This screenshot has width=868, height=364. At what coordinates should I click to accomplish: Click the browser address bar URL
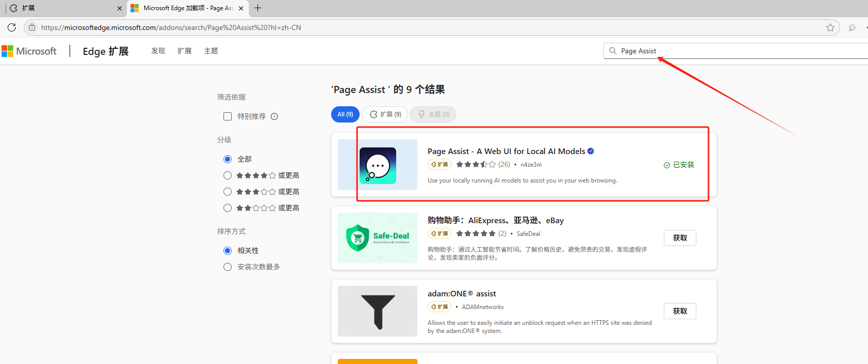[x=171, y=27]
